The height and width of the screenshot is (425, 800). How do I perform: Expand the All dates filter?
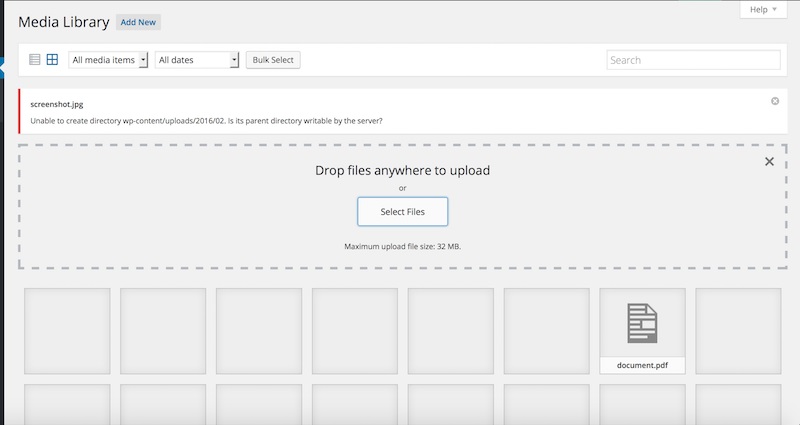[197, 60]
